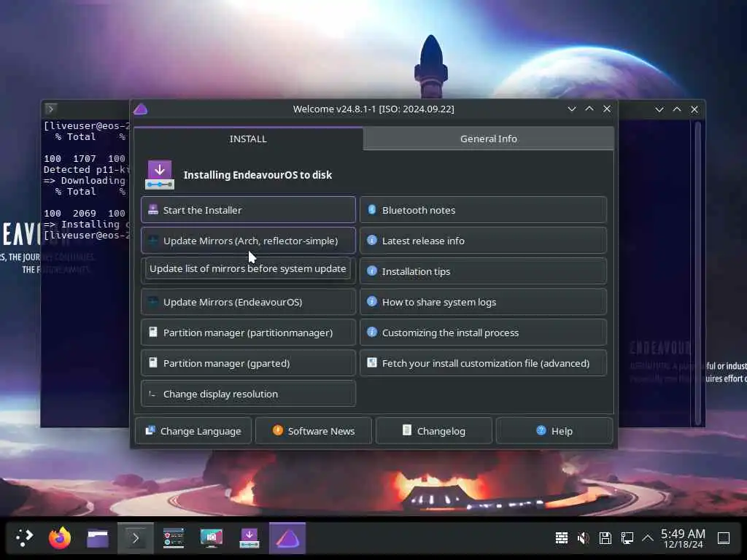
Task: Open Help in Welcome app
Action: [x=554, y=431]
